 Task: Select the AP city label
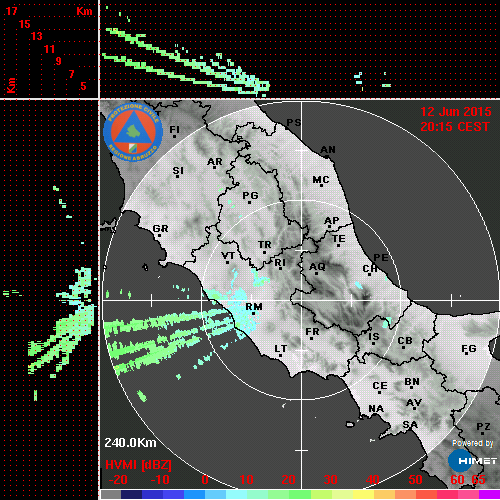(x=332, y=221)
